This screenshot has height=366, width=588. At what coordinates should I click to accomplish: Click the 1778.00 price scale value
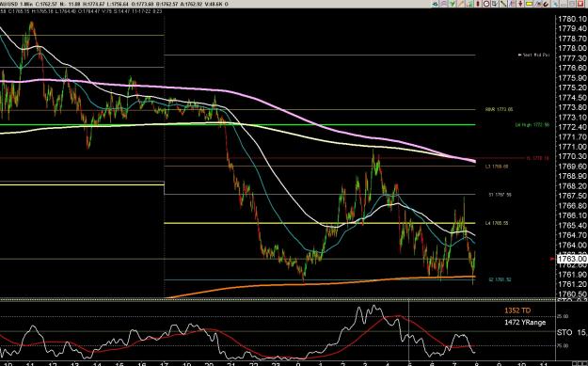point(572,48)
